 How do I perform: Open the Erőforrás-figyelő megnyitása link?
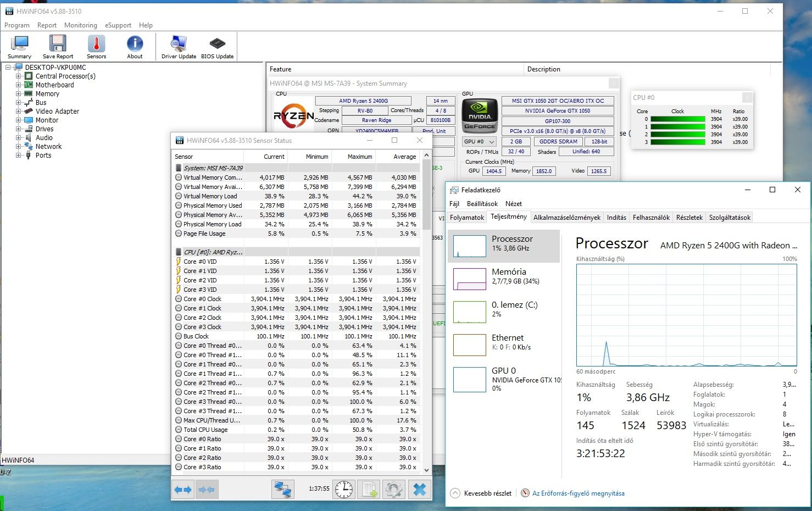(x=579, y=493)
